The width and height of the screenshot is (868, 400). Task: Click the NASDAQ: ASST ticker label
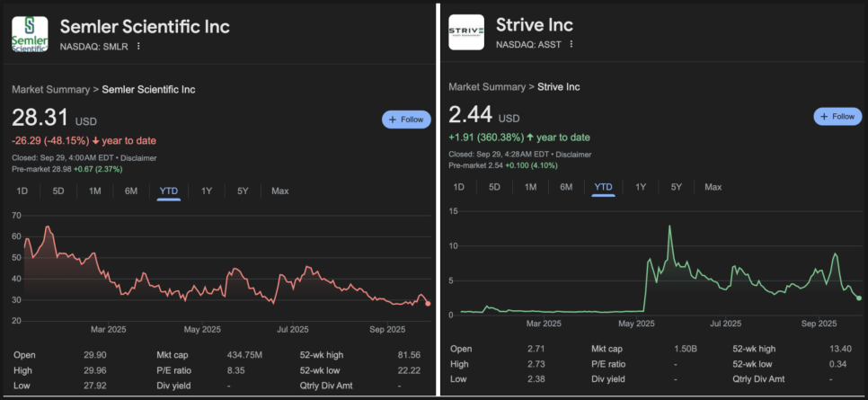[528, 44]
